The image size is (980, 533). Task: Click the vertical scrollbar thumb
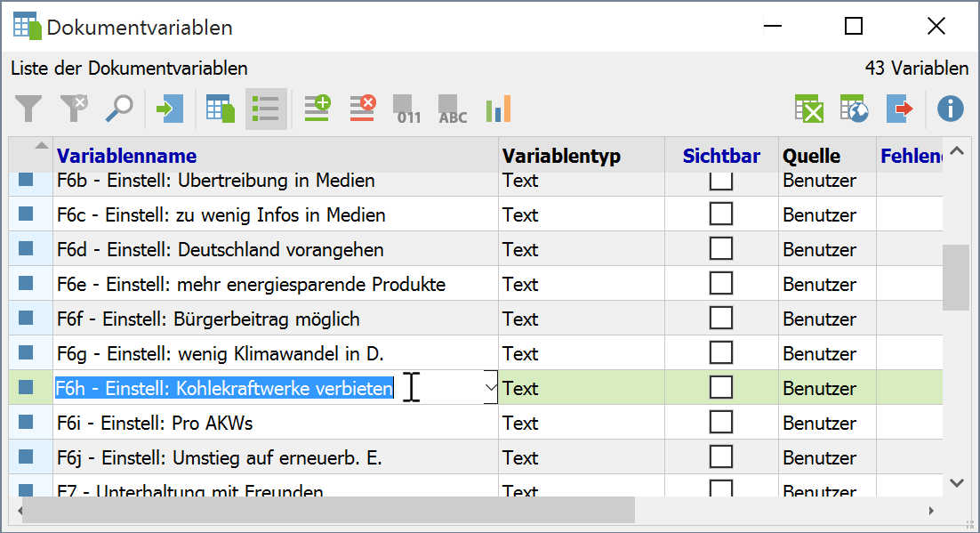[x=956, y=278]
